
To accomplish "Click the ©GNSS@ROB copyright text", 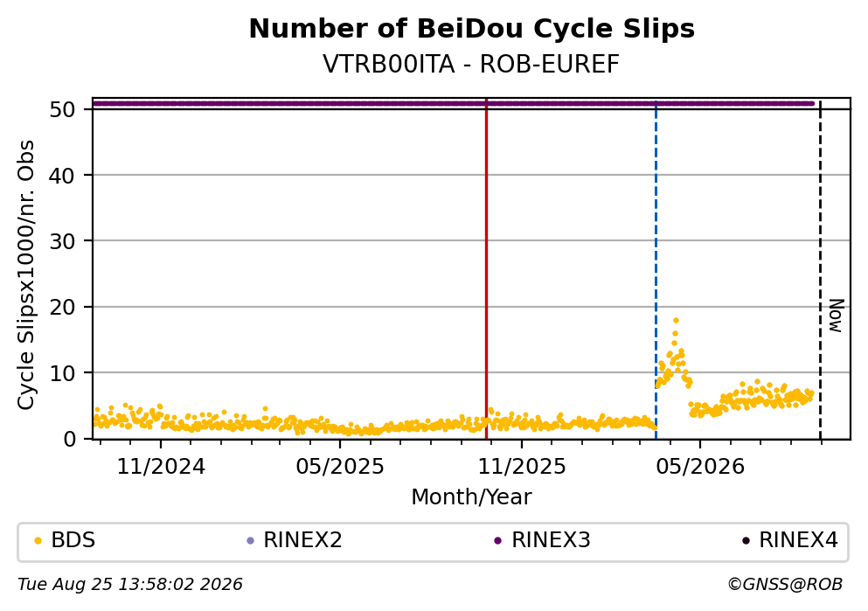I will (785, 585).
